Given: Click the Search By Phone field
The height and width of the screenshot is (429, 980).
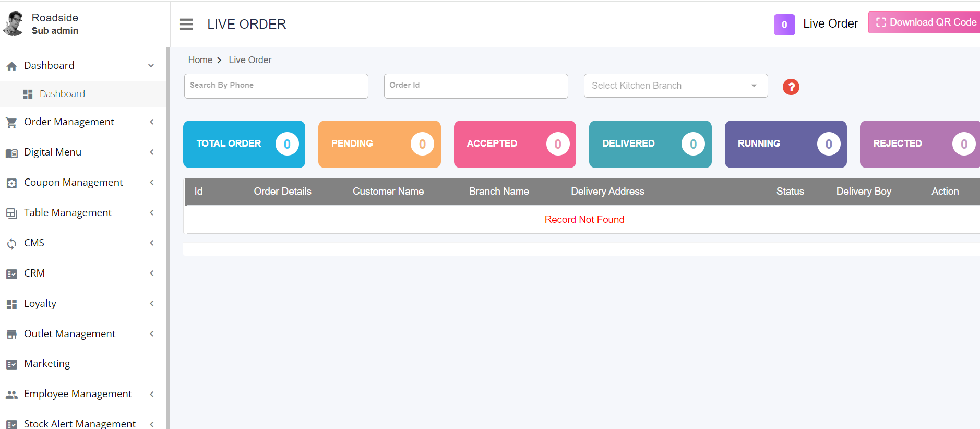Looking at the screenshot, I should pyautogui.click(x=276, y=86).
